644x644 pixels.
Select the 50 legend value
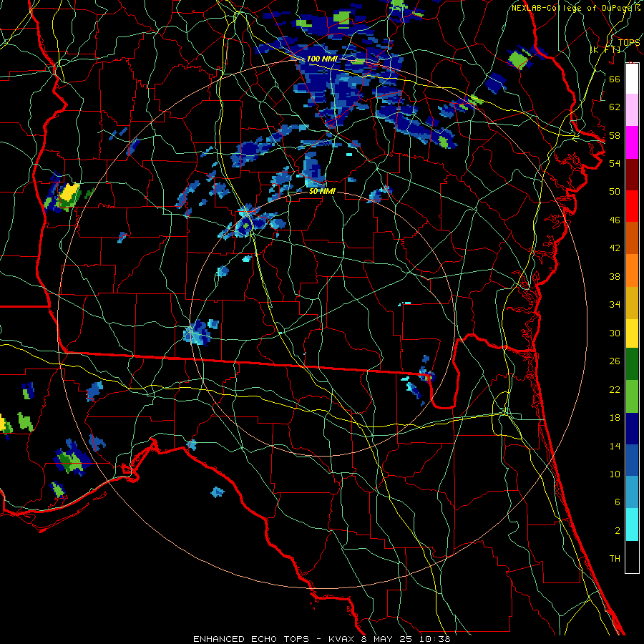click(615, 191)
